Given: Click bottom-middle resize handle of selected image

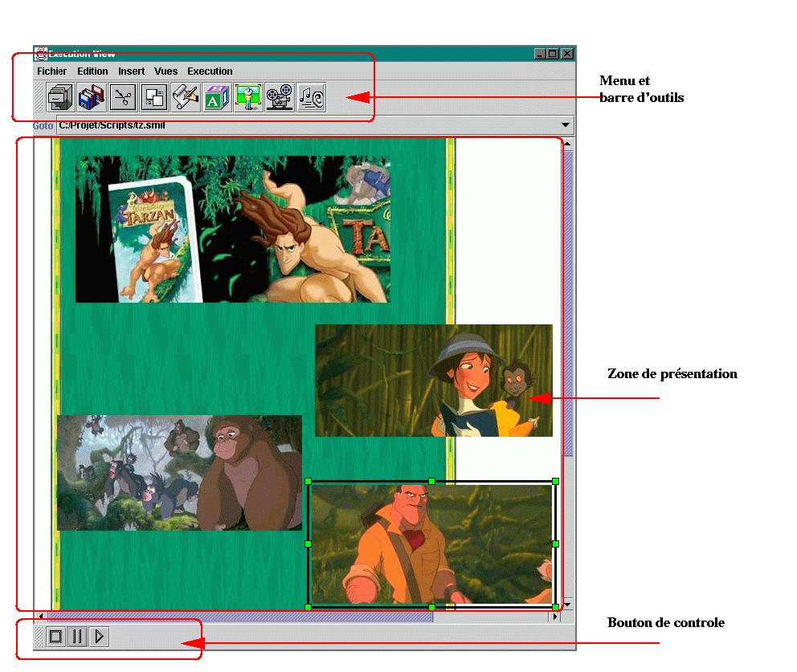Looking at the screenshot, I should (x=431, y=607).
